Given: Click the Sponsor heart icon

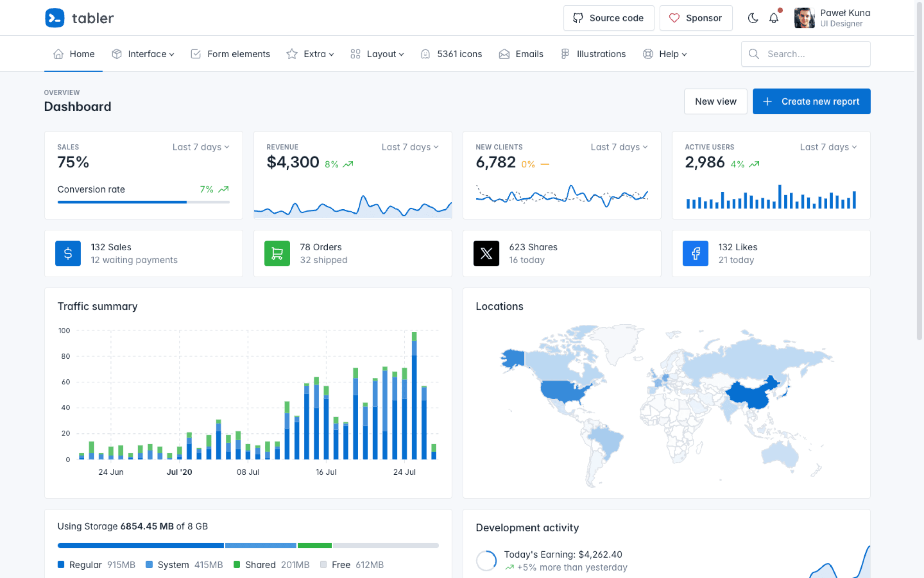Looking at the screenshot, I should [674, 18].
